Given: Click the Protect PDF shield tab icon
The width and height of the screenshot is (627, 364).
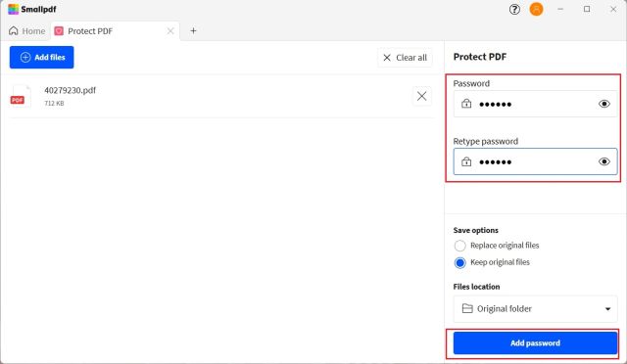Looking at the screenshot, I should tap(59, 30).
